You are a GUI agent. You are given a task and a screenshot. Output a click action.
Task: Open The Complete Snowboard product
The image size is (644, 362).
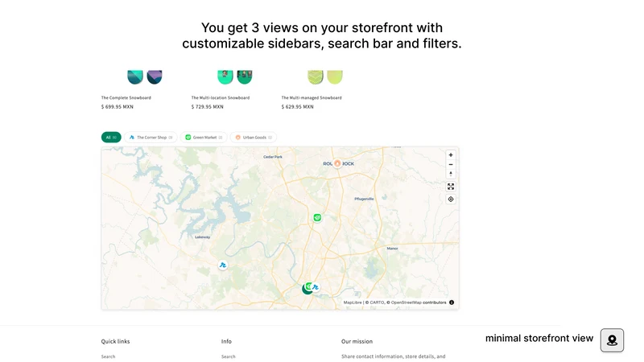coord(126,97)
